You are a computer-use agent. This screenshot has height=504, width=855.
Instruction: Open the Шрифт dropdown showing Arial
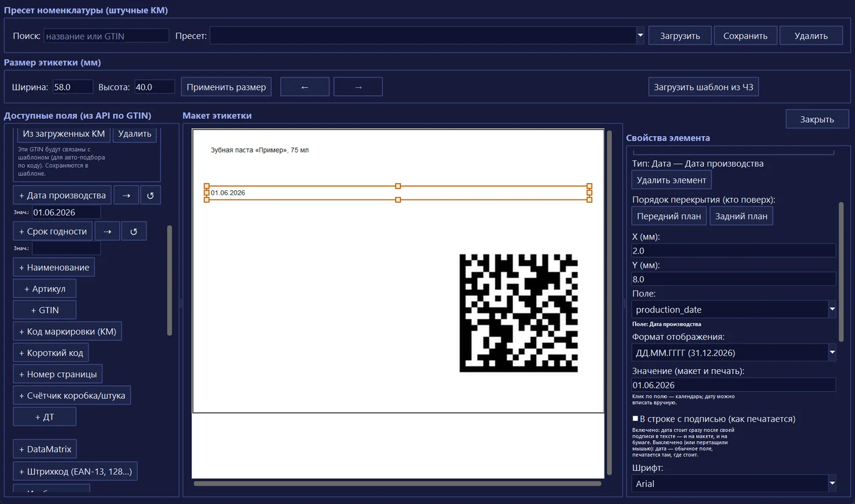click(832, 483)
